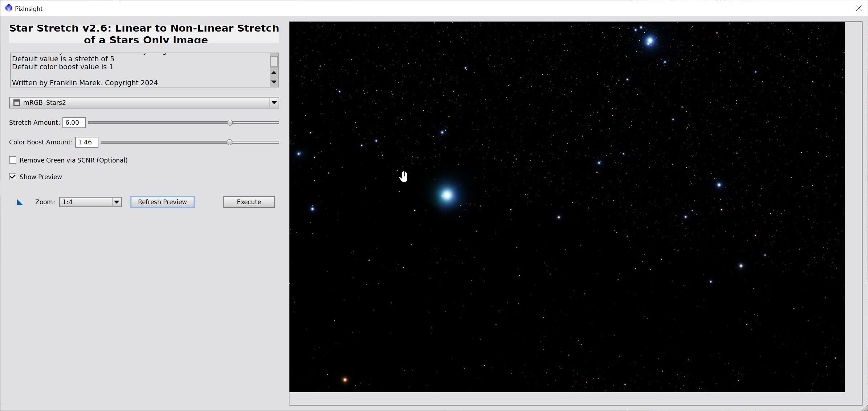Open the Zoom 1:4 dropdown
This screenshot has width=868, height=411.
(x=116, y=202)
